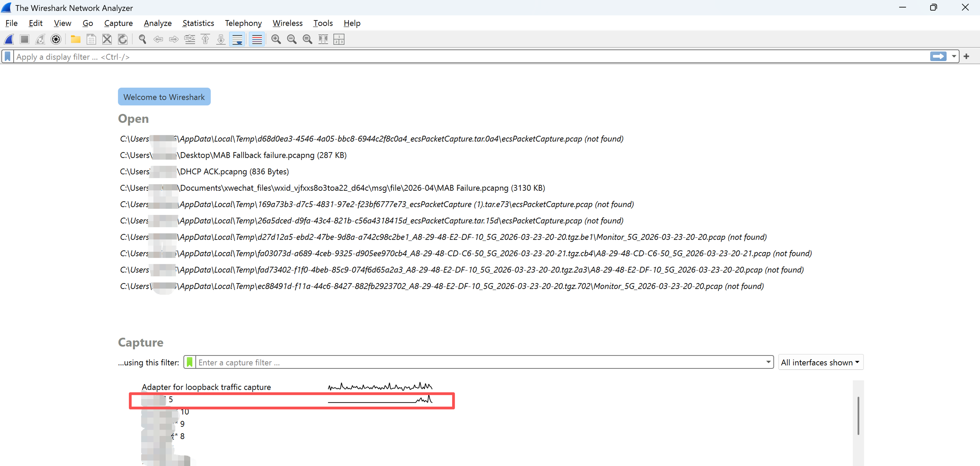Open recent file MAB Fallback failure.pcapng
The width and height of the screenshot is (980, 466).
pos(233,155)
